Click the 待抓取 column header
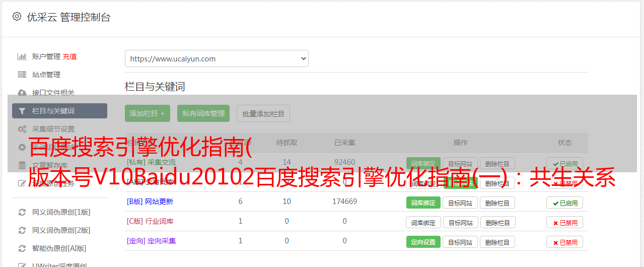 287,143
